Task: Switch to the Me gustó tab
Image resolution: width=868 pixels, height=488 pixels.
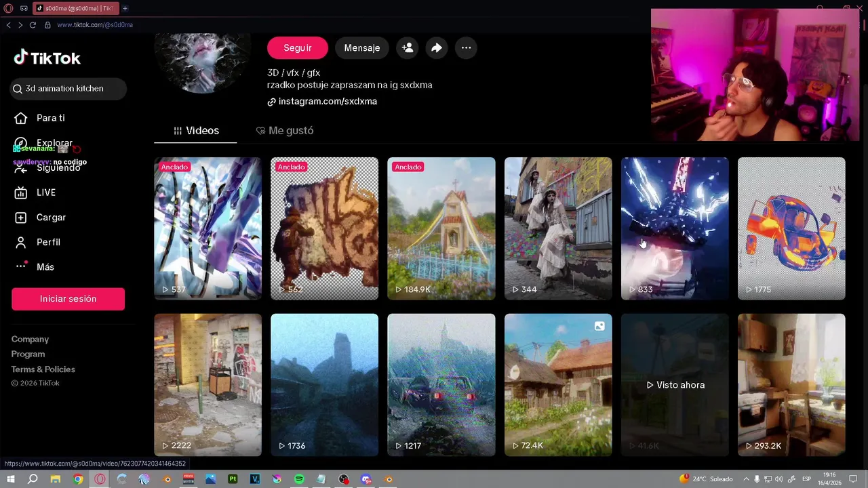Action: click(x=285, y=131)
